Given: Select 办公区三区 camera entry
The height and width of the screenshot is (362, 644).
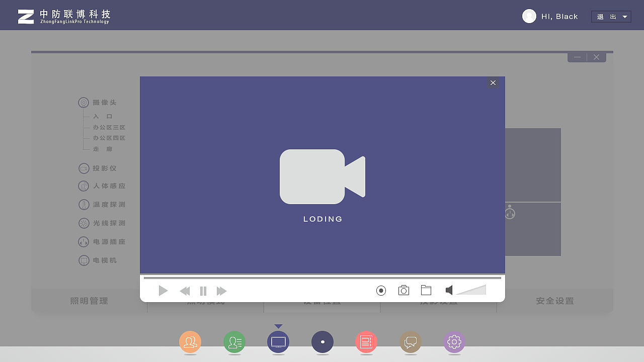Looking at the screenshot, I should [109, 127].
